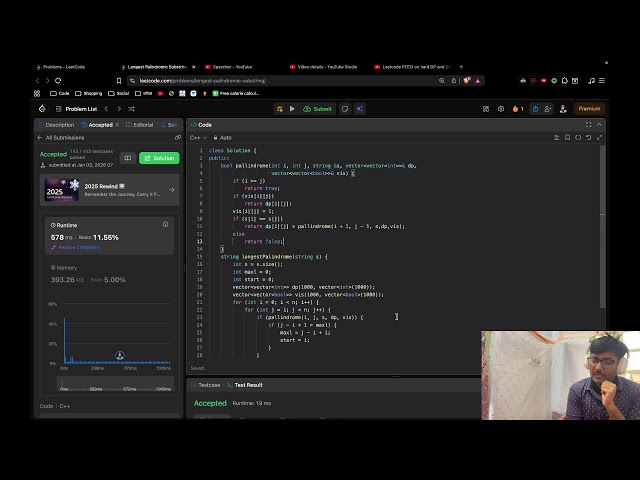
Task: Adjust the runtime chart range slider
Action: point(116,384)
